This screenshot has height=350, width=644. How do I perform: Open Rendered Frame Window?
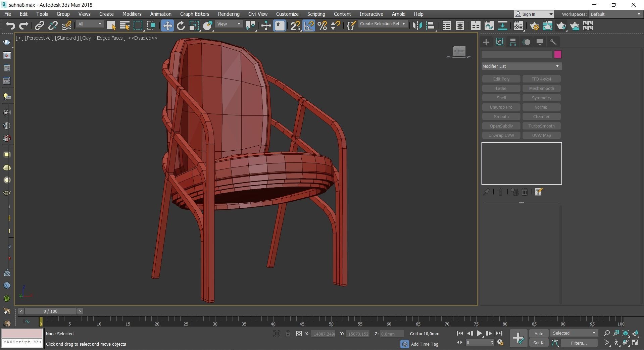[x=548, y=26]
